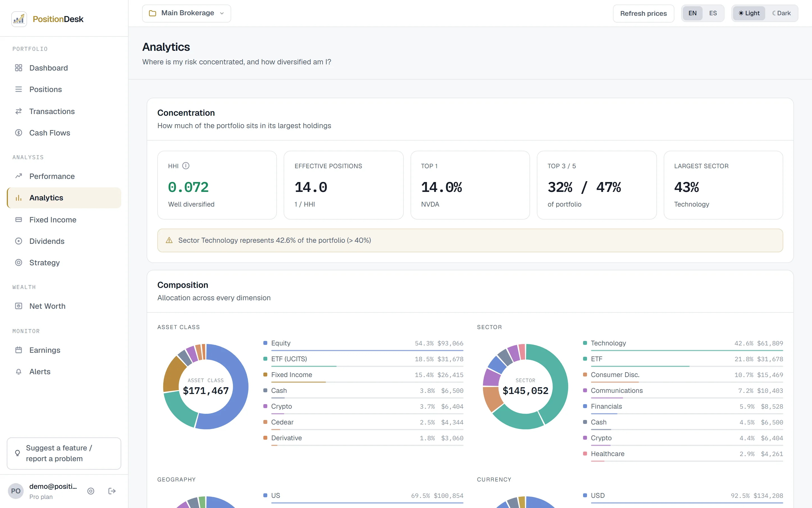Image resolution: width=812 pixels, height=508 pixels.
Task: Click the Equity blue color swatch
Action: point(265,343)
